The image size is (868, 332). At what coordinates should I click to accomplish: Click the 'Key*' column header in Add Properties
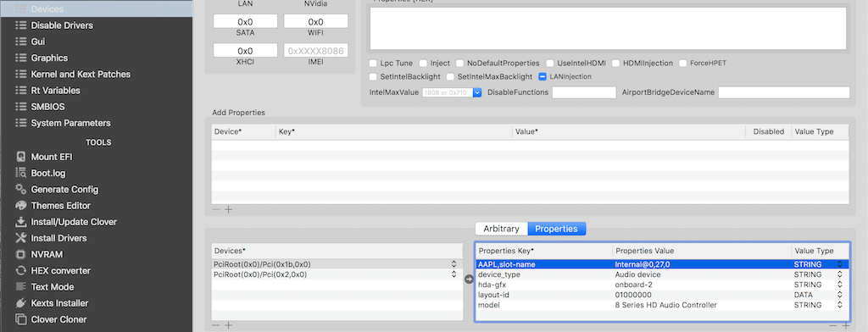pyautogui.click(x=394, y=131)
